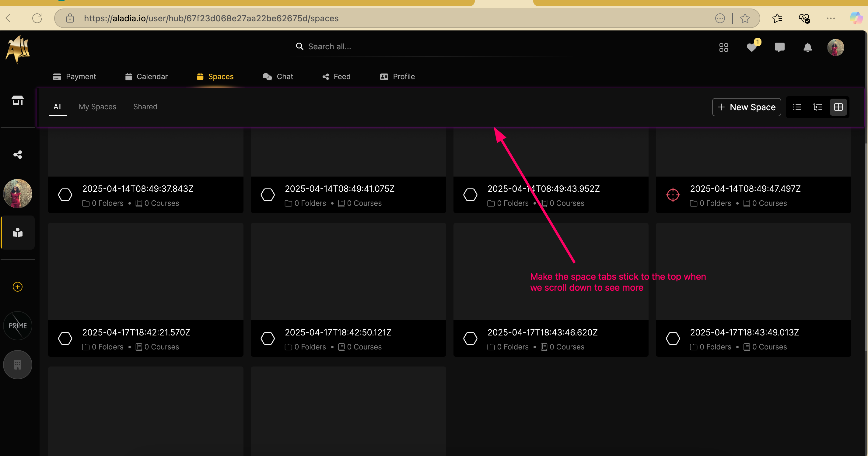868x456 pixels.
Task: Open the browser essentials heart-pulse icon
Action: tap(804, 18)
